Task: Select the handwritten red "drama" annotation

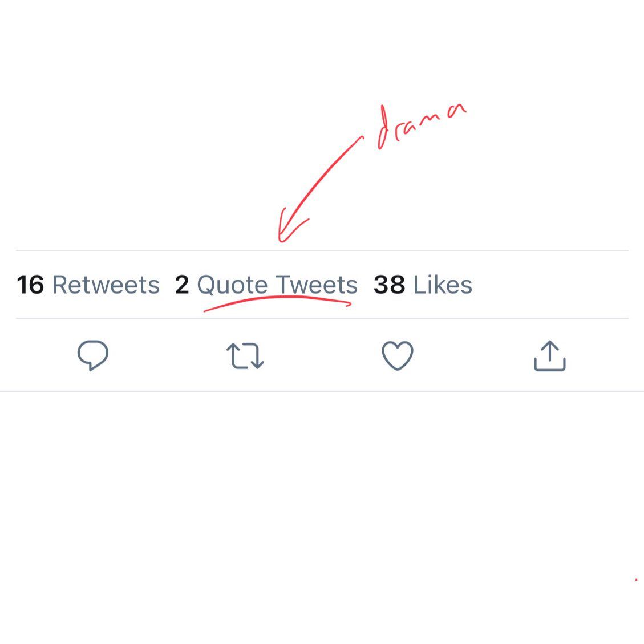Action: tap(422, 125)
